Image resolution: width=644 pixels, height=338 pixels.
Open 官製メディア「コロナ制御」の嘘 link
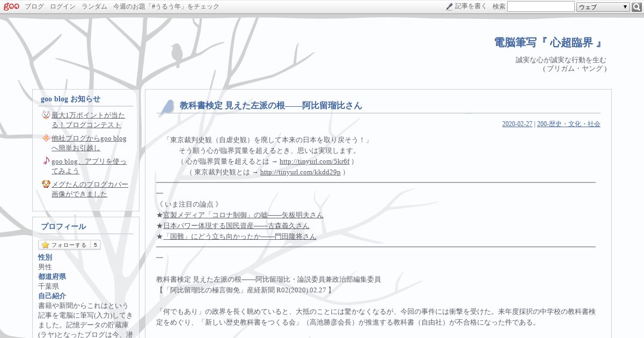(243, 215)
